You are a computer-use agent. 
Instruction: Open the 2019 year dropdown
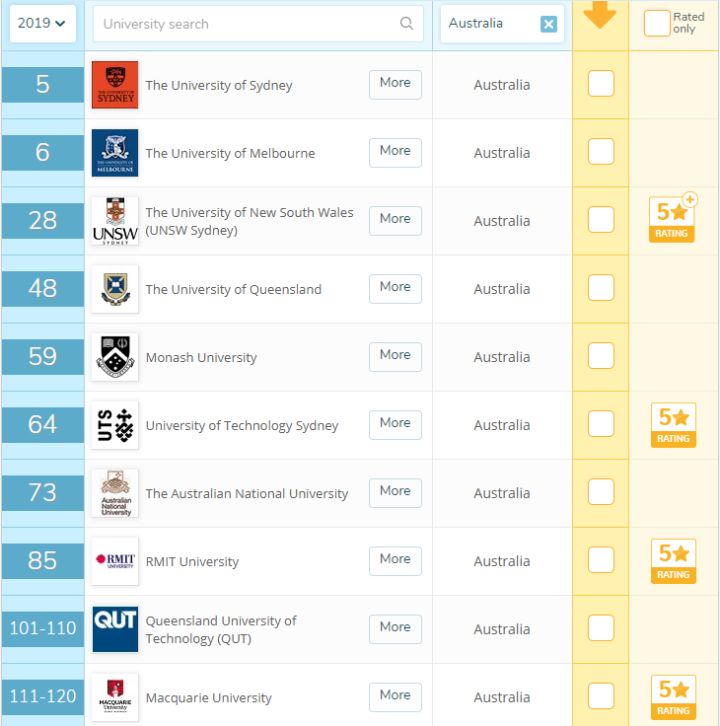42,24
